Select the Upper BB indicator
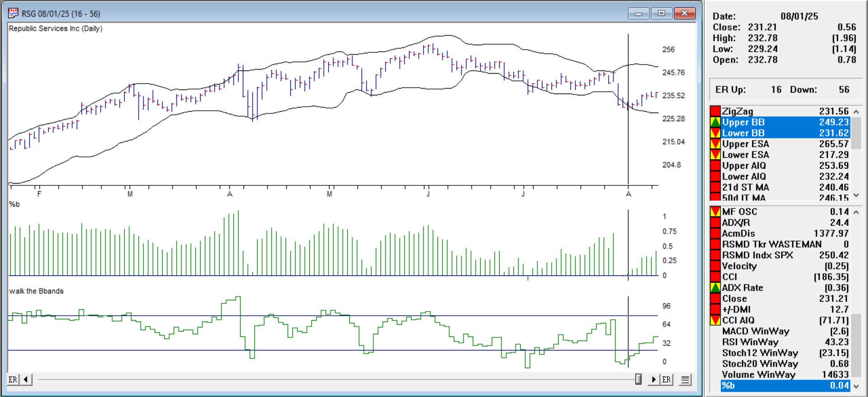Viewport: 868px width, 397px height. pos(785,122)
